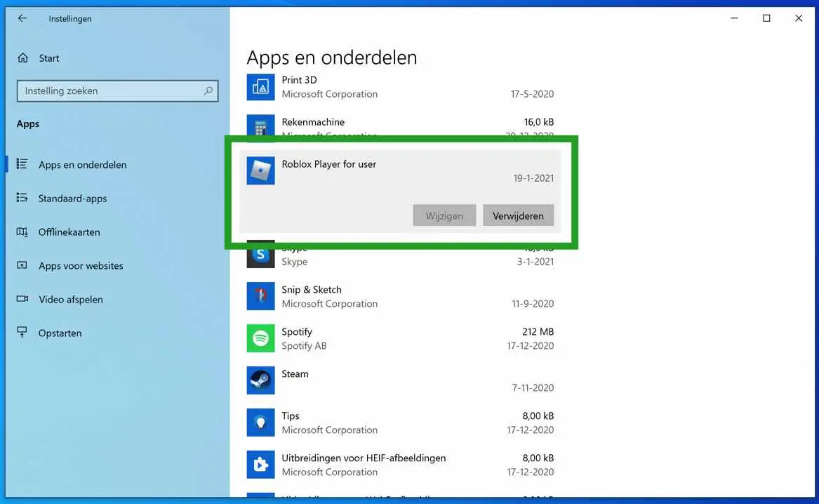Focus the Instelling zoeken search field
The height and width of the screenshot is (504, 819).
pyautogui.click(x=117, y=91)
